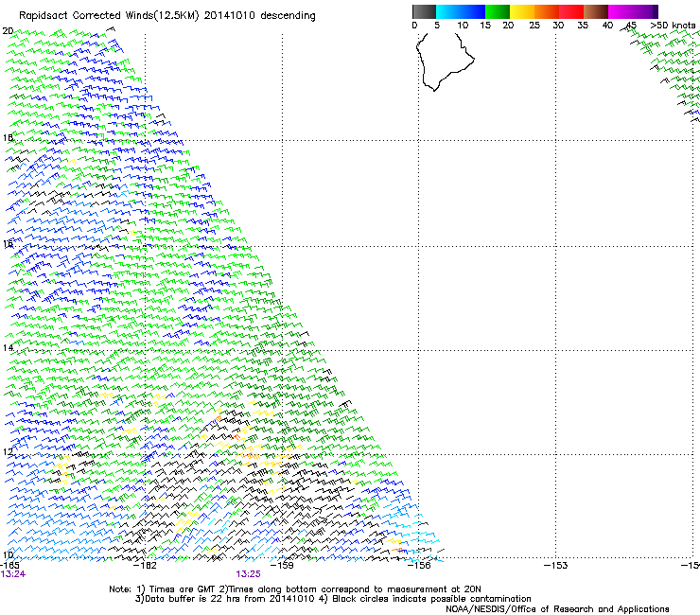Click the NOAA/NESDIS credit text
700x615 pixels.
[557, 608]
